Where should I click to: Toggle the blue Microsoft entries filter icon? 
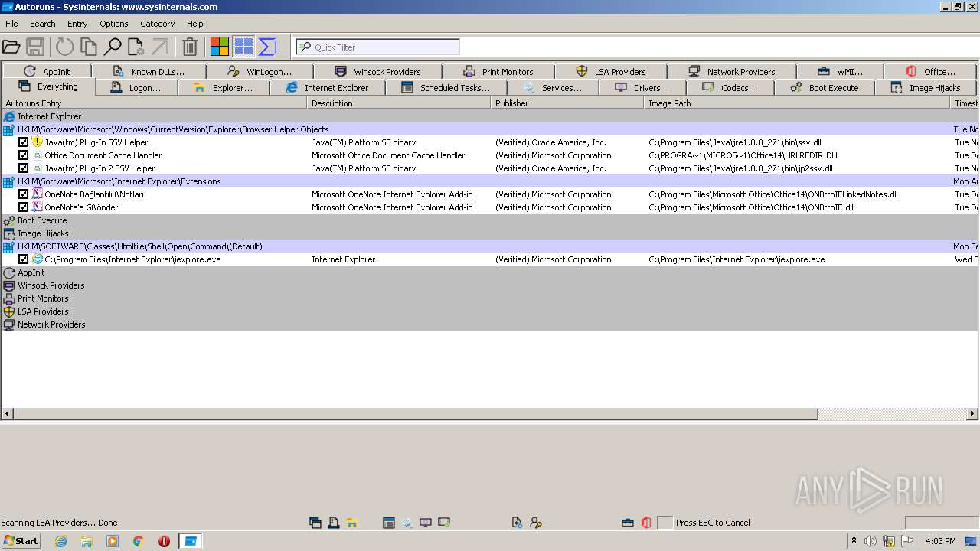(x=243, y=47)
